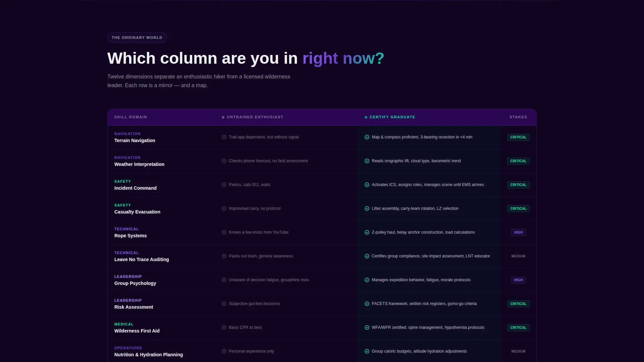This screenshot has height=362, width=644.
Task: Click 'FACETS framework, written risk registers' cell text
Action: point(424,304)
